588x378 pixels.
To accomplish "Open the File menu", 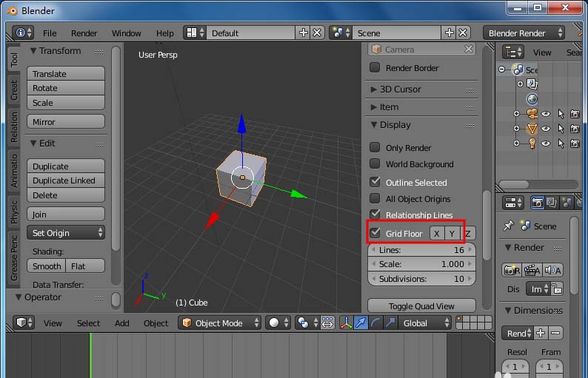I will [50, 33].
